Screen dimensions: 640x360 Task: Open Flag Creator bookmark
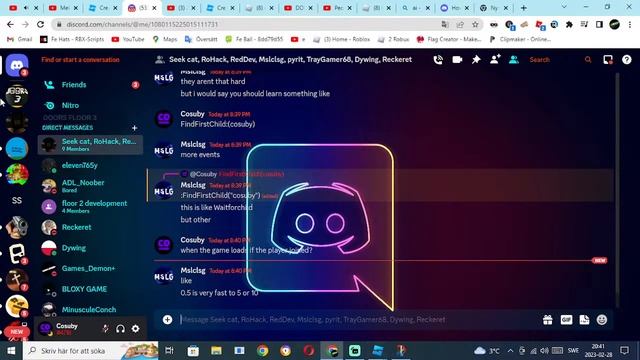pyautogui.click(x=449, y=39)
